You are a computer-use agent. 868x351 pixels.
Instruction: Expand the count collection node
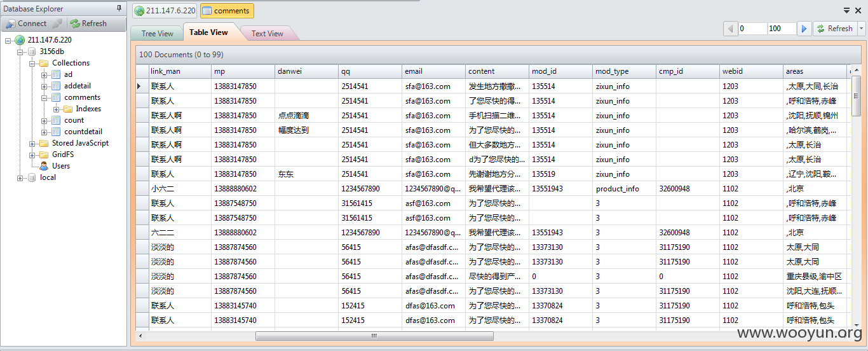44,120
